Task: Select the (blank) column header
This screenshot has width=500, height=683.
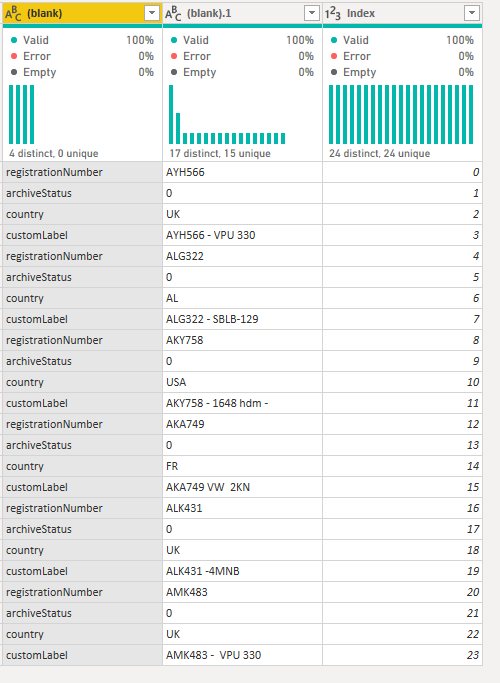Action: click(82, 14)
